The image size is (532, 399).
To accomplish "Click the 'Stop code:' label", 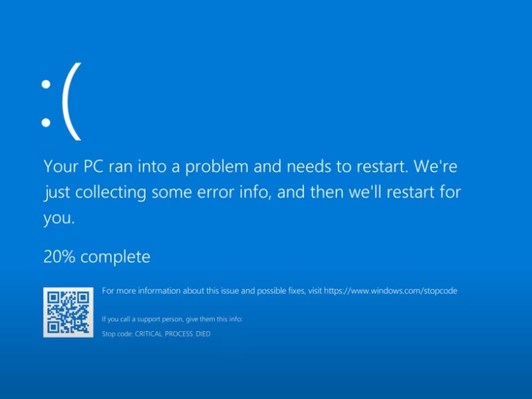I will tap(118, 334).
